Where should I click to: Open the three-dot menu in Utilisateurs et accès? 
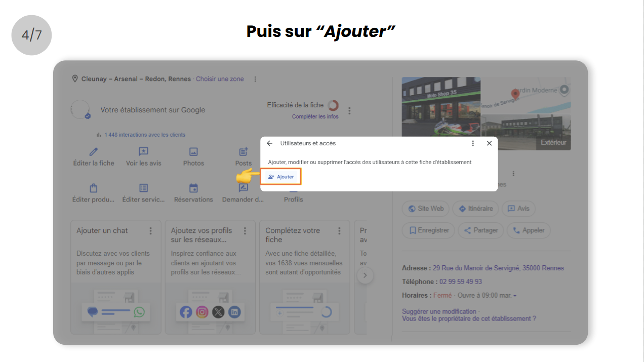(473, 143)
